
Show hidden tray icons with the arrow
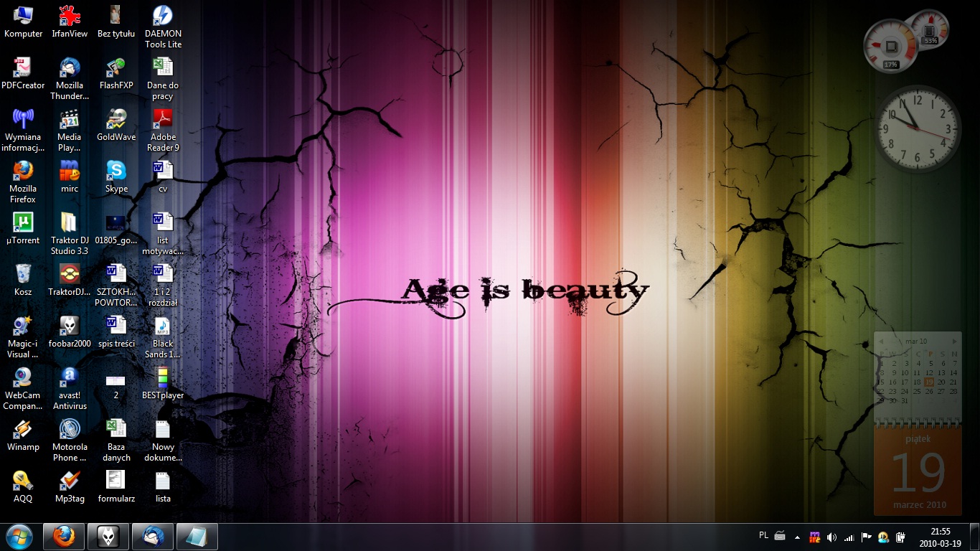pyautogui.click(x=797, y=537)
